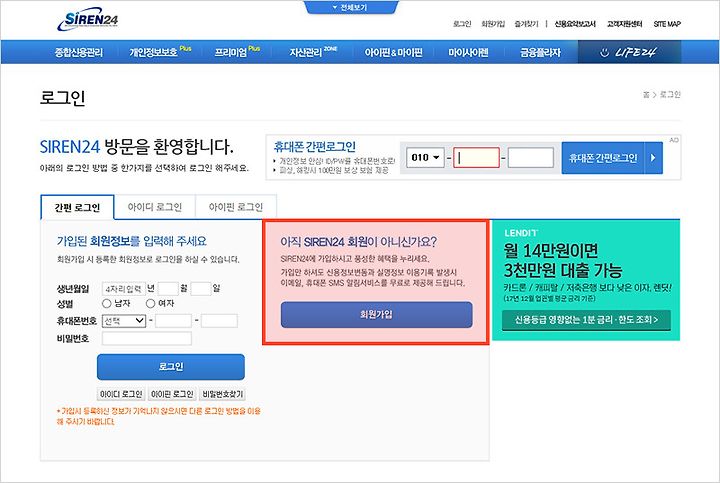
Task: Switch to the 아이디 로그인 tab
Action: click(x=155, y=207)
